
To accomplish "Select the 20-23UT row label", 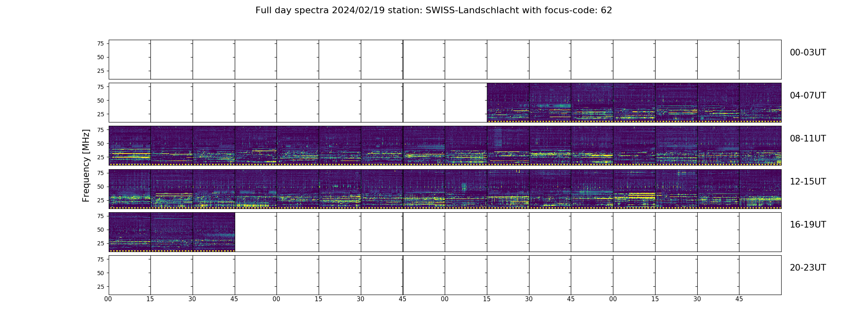I will (x=808, y=268).
